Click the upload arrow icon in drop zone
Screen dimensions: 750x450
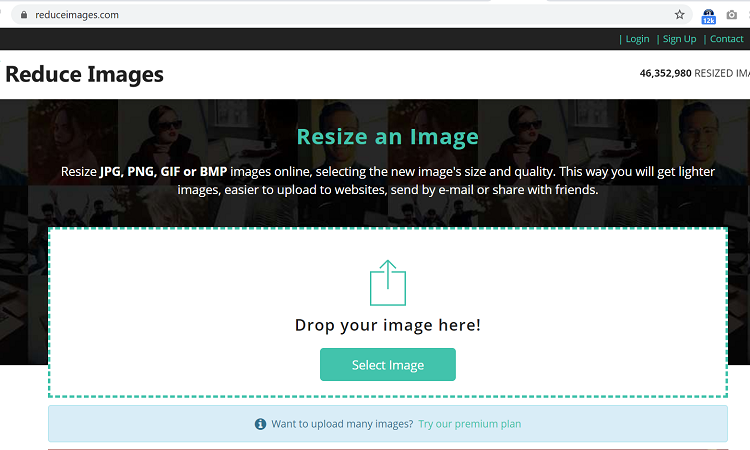388,283
